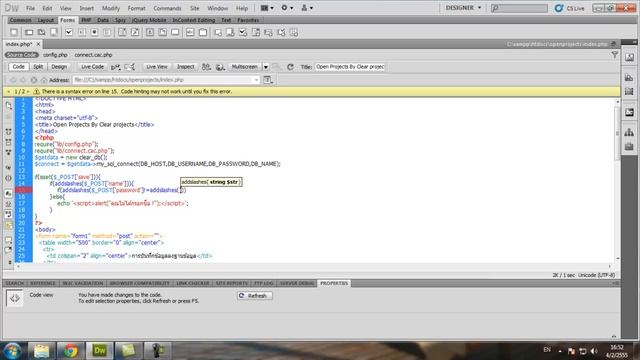
Task: Open the DESIGNER workspace switcher
Action: pyautogui.click(x=463, y=8)
